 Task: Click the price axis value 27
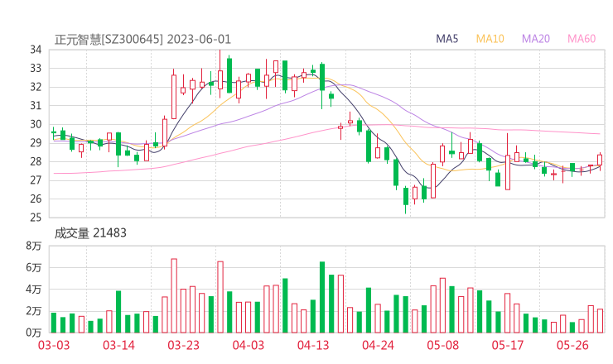coord(36,180)
